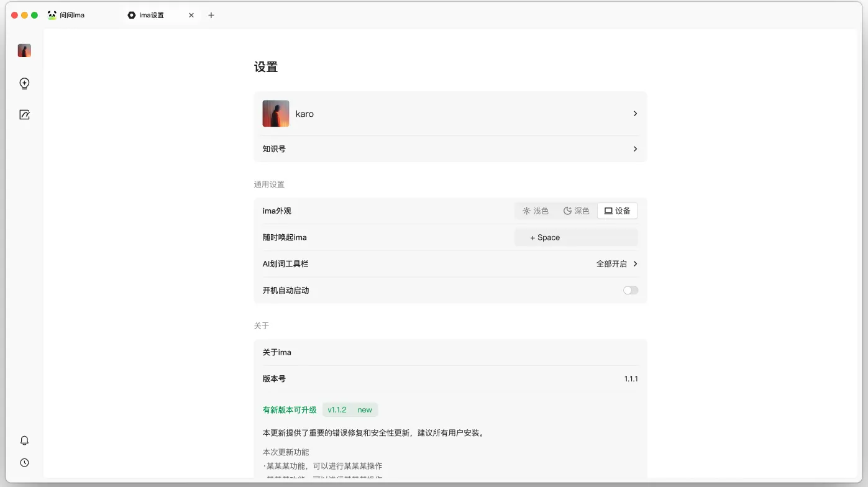Toggle the 开机自动启动 switch
Screen dimensions: 868x487
click(x=631, y=290)
